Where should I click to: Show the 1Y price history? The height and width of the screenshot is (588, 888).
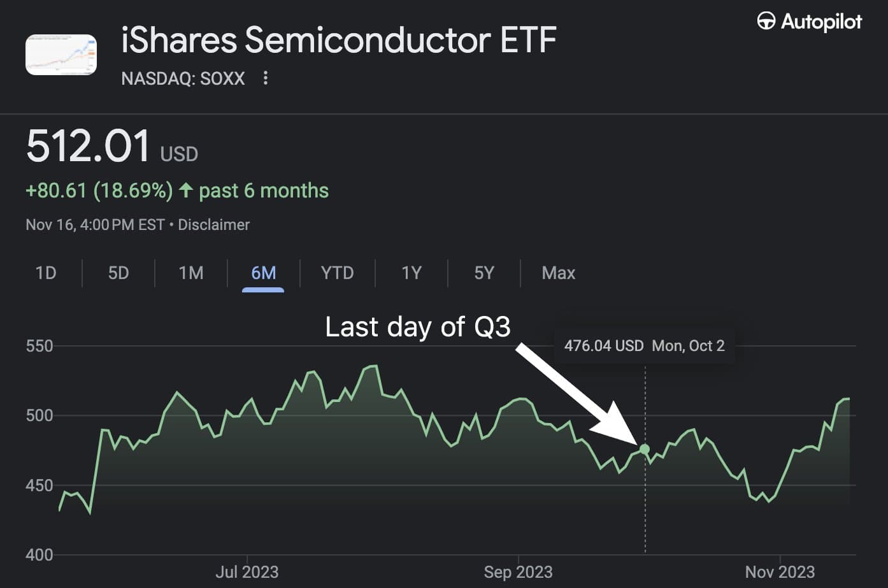(412, 273)
